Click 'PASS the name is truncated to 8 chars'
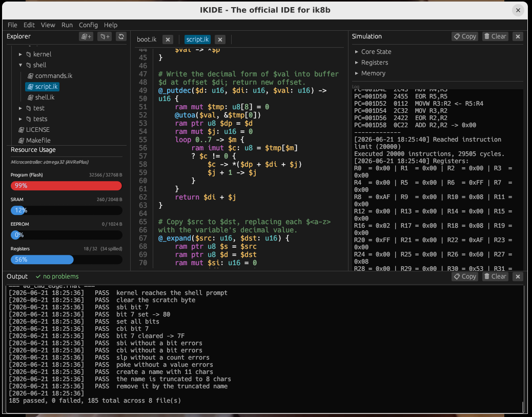 (163, 380)
